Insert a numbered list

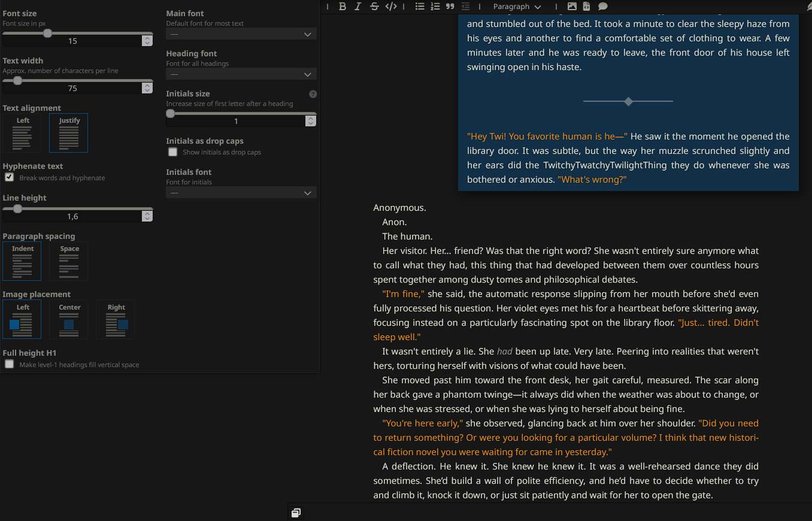[435, 7]
